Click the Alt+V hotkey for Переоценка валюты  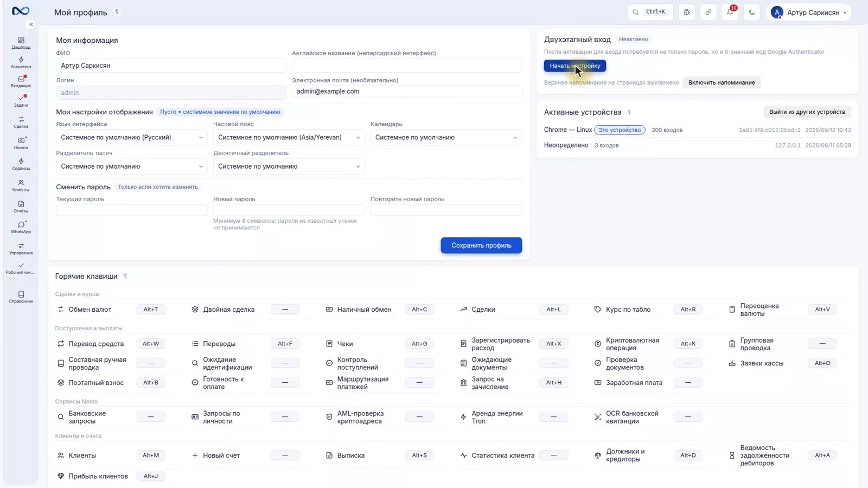click(822, 309)
